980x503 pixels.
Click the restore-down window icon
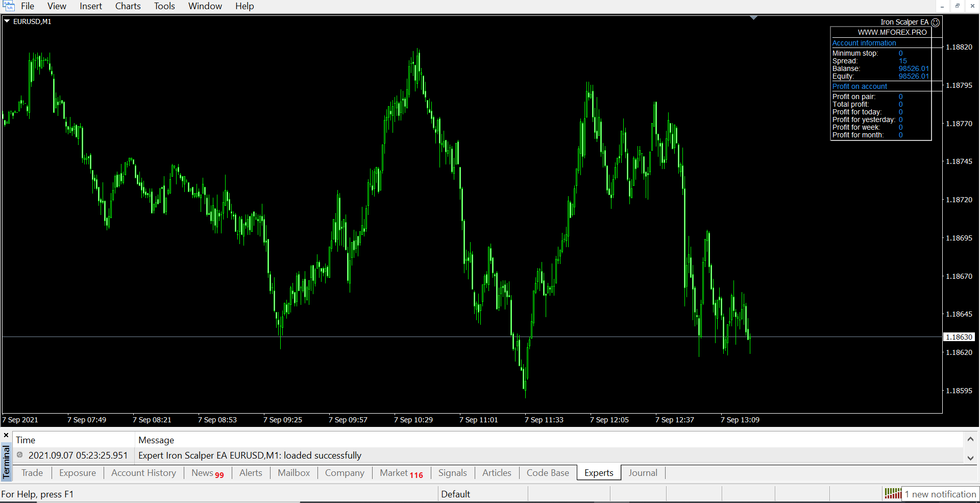[x=957, y=6]
